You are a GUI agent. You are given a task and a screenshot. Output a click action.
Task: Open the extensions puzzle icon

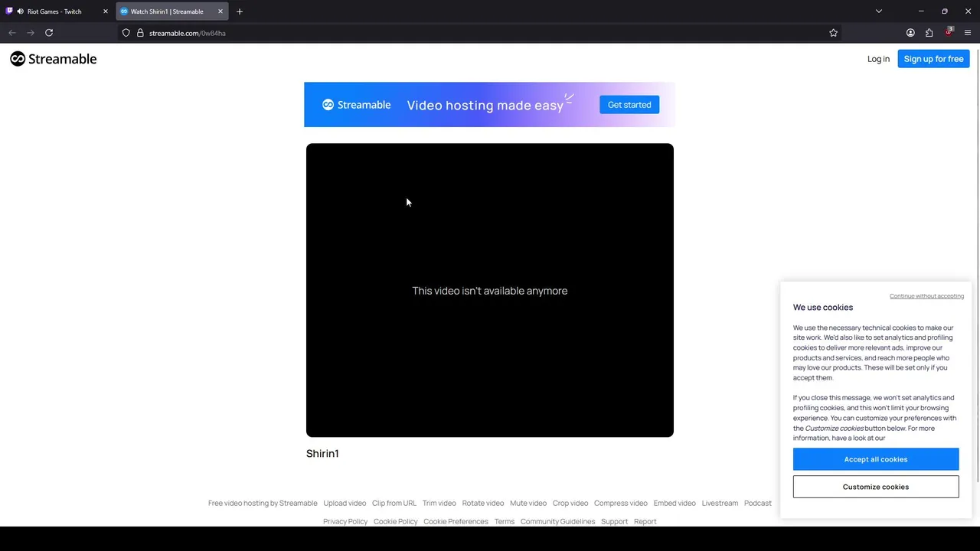click(x=929, y=33)
